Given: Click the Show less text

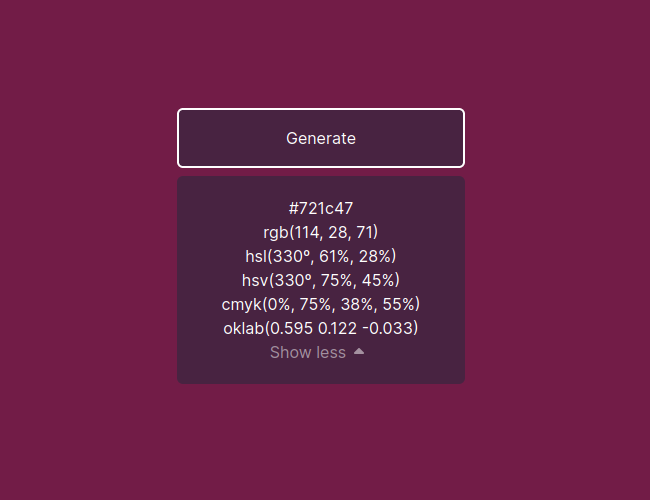Looking at the screenshot, I should [x=308, y=352].
